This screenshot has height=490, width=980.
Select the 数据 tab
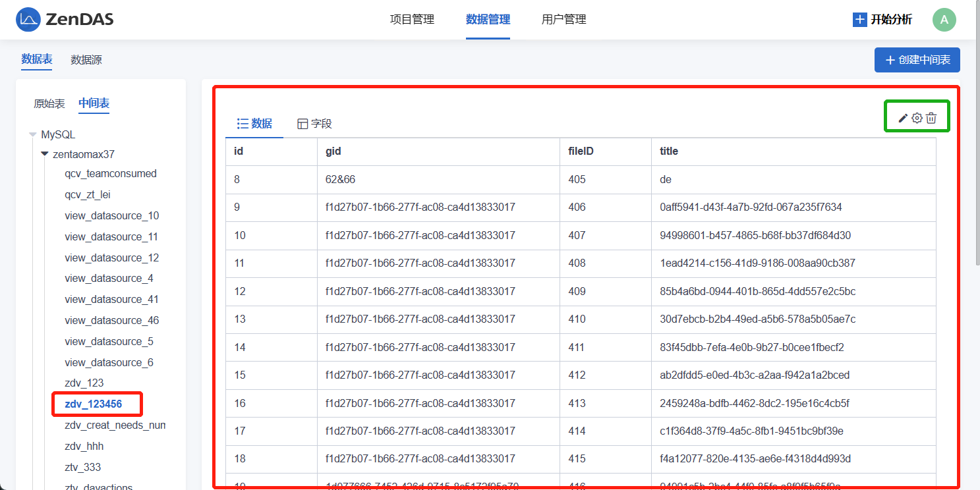[x=254, y=124]
